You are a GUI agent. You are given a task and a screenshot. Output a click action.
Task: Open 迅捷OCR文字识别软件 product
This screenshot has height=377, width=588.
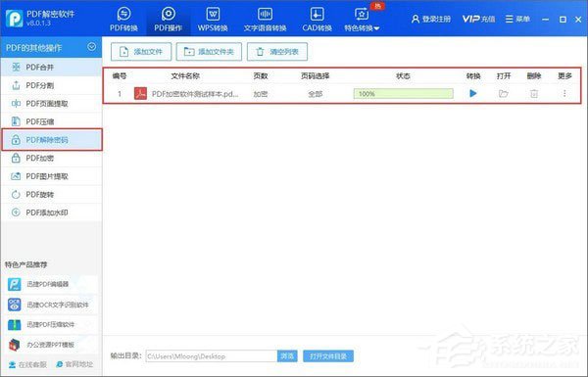coord(52,305)
